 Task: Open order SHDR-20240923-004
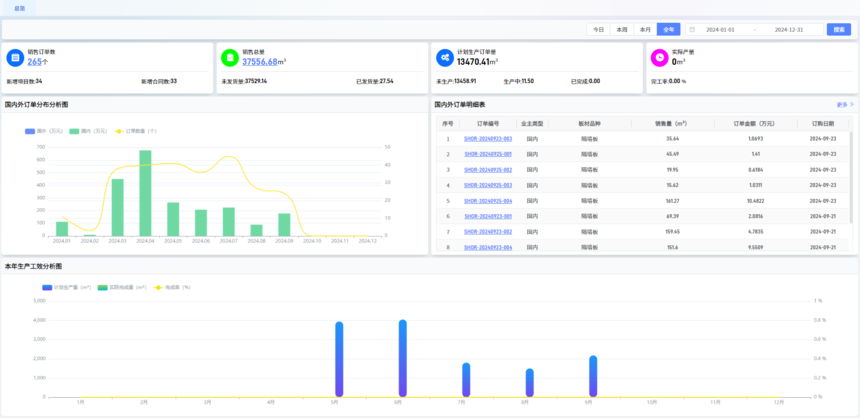[x=488, y=247]
